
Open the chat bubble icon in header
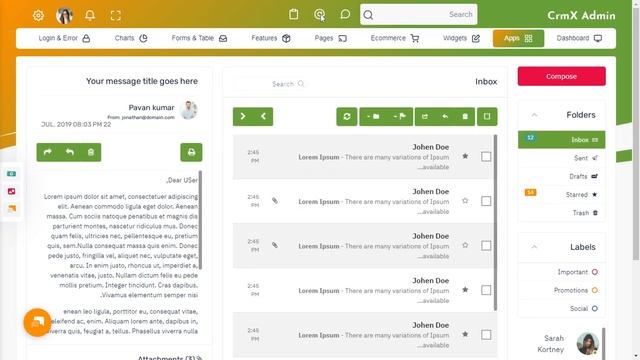[345, 14]
